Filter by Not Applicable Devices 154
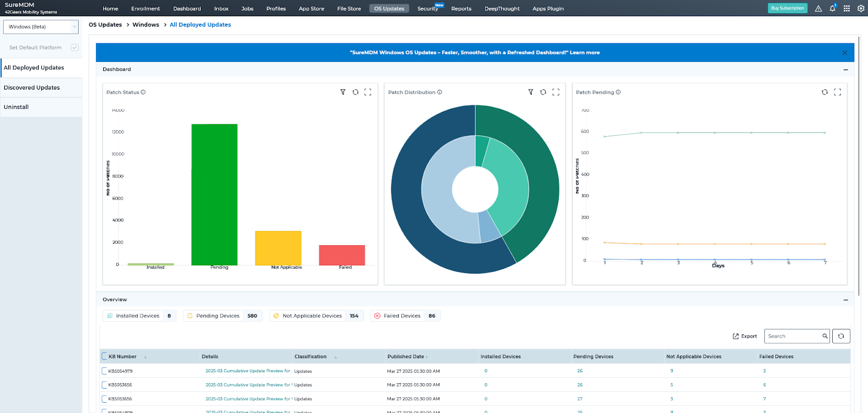868x413 pixels. [x=317, y=316]
